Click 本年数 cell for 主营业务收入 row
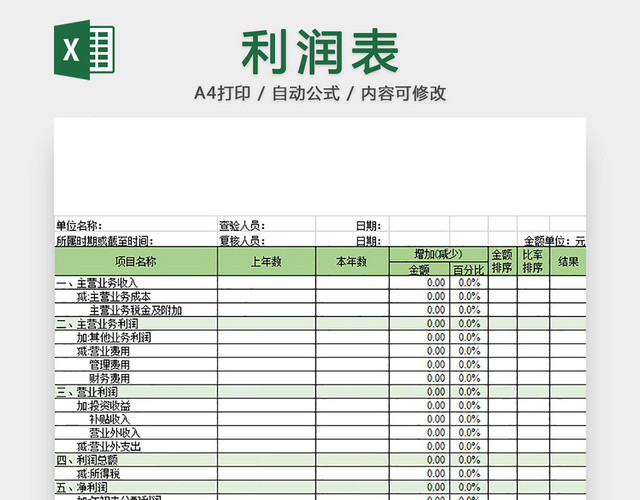The image size is (640, 500). 352,282
